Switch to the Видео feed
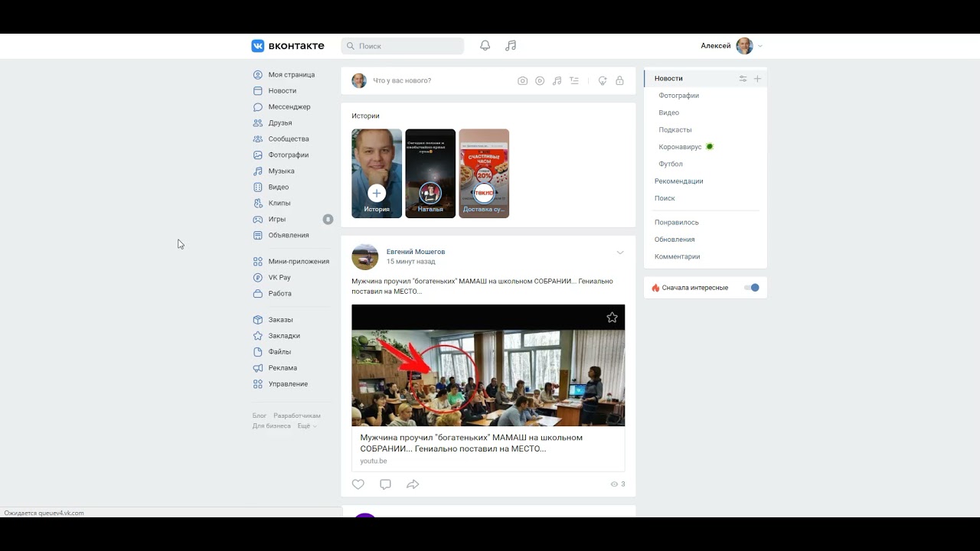The width and height of the screenshot is (980, 551). (x=668, y=112)
